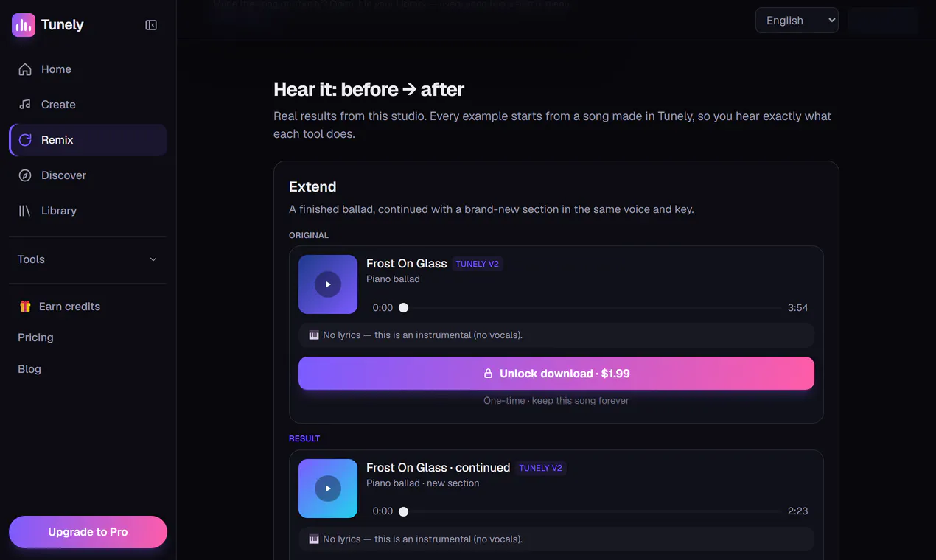
Task: Click the Frost On Glass seek slider handle
Action: [403, 308]
